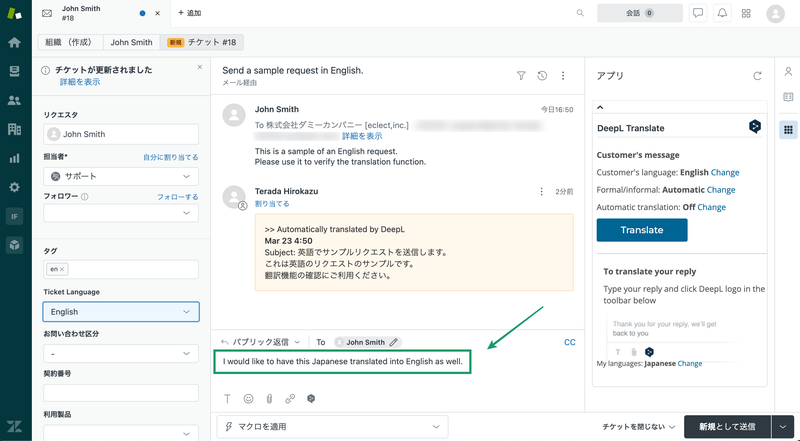Change My languages Japanese setting

(x=690, y=363)
